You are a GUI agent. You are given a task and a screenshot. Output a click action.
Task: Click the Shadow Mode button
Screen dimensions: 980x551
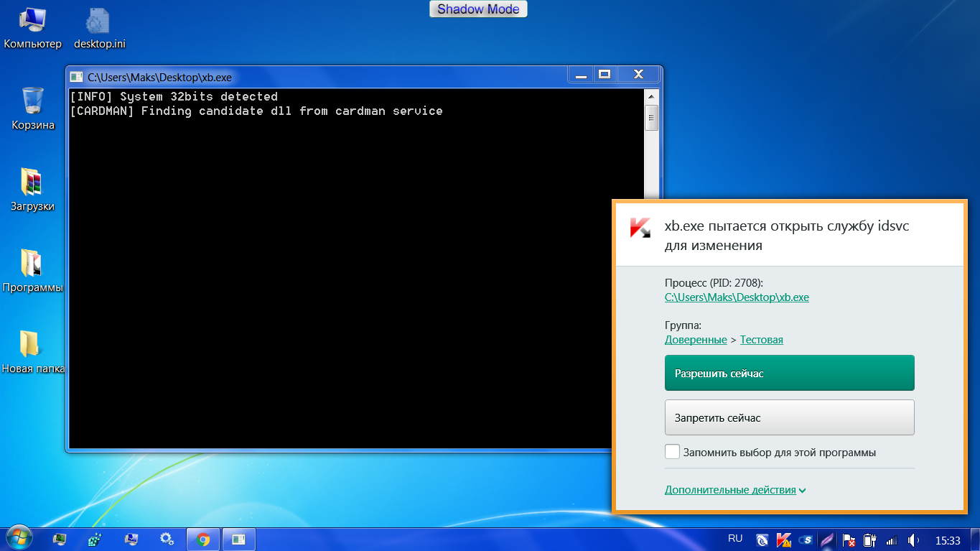click(479, 9)
